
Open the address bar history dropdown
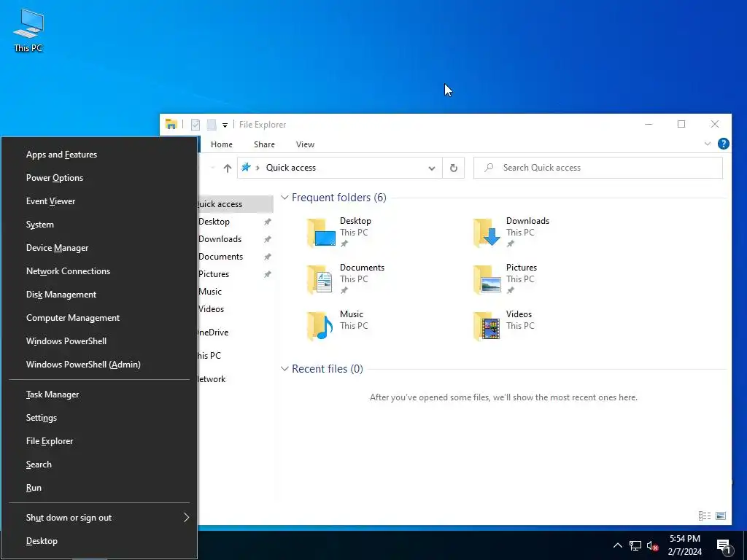pos(432,168)
